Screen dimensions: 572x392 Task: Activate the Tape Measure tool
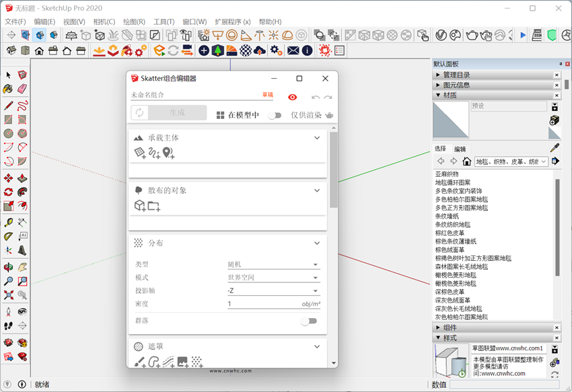pyautogui.click(x=8, y=223)
